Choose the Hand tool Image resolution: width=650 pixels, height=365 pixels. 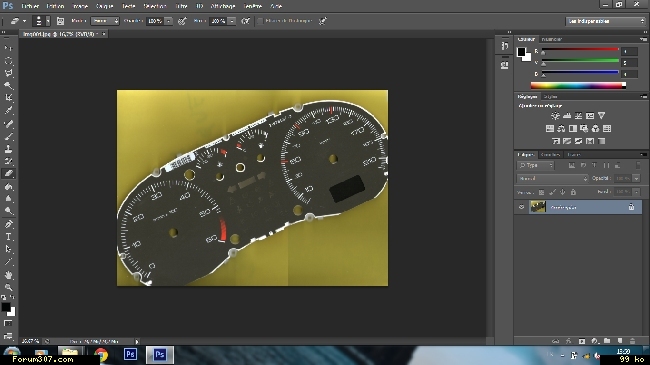tap(8, 275)
